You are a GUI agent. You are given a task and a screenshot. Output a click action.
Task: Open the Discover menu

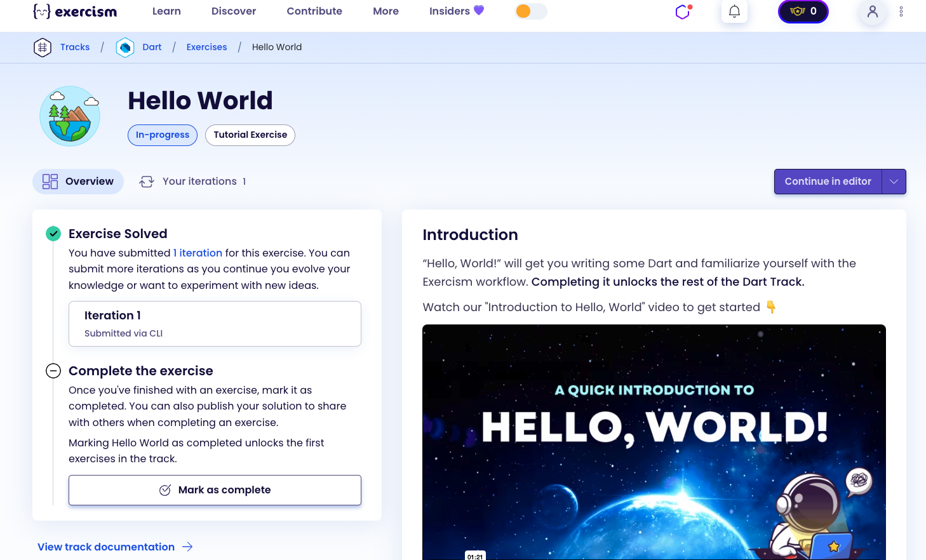pos(234,11)
